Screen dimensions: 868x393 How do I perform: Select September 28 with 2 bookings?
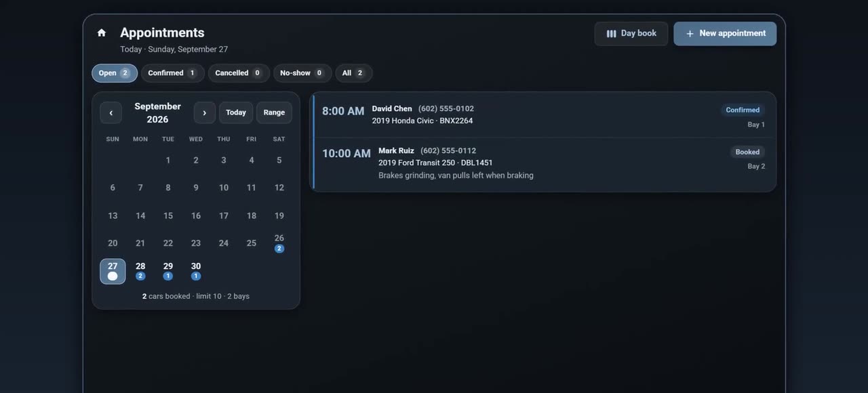[x=140, y=271]
